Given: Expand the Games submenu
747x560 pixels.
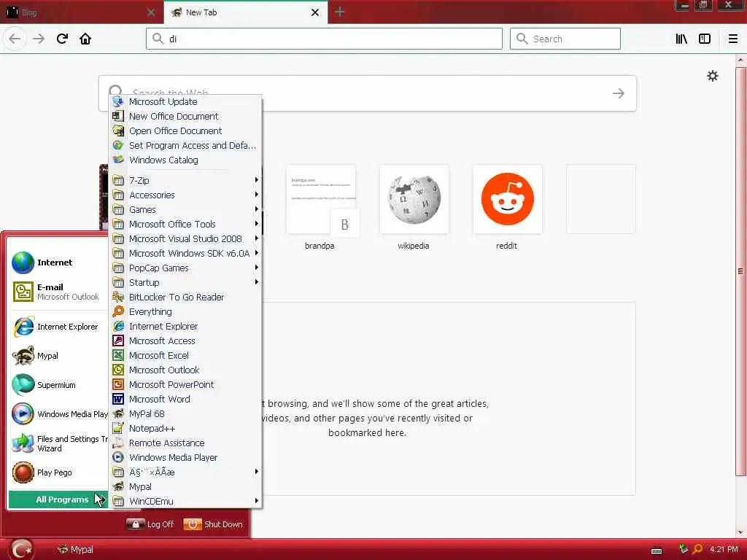Looking at the screenshot, I should pyautogui.click(x=186, y=209).
